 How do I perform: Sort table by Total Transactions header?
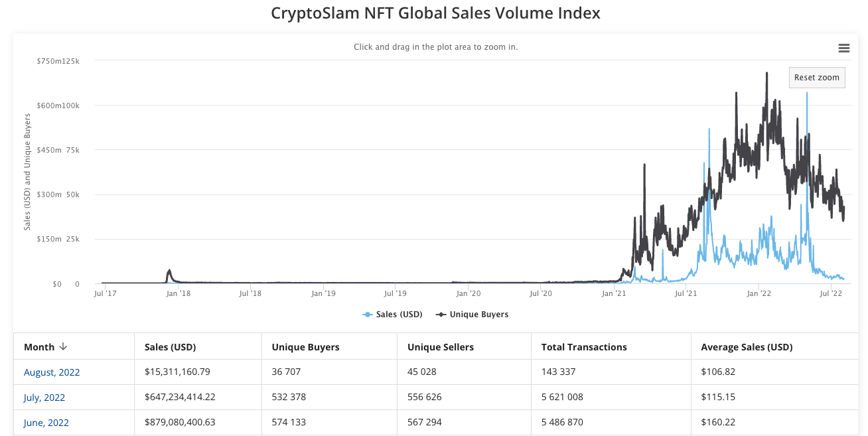(584, 347)
